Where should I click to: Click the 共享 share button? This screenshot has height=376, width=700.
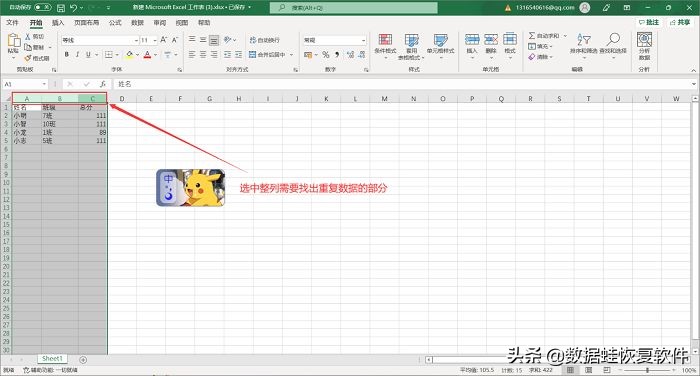(680, 22)
